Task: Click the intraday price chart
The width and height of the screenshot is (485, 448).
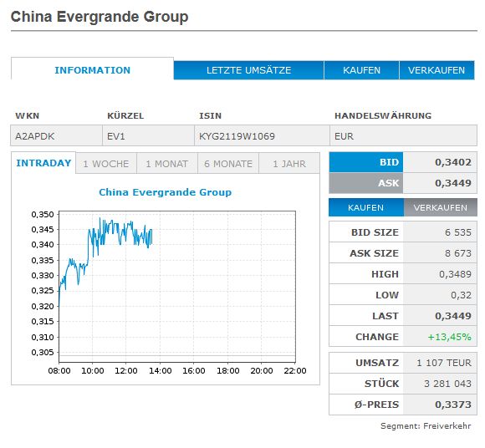Action: (x=177, y=287)
